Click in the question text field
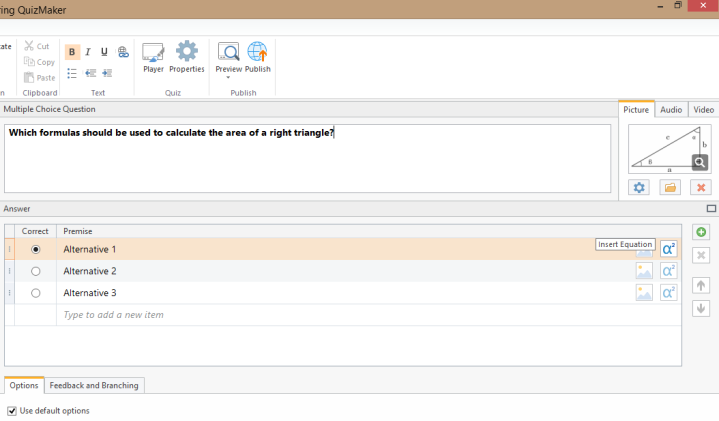Image resolution: width=719 pixels, height=421 pixels. [307, 158]
